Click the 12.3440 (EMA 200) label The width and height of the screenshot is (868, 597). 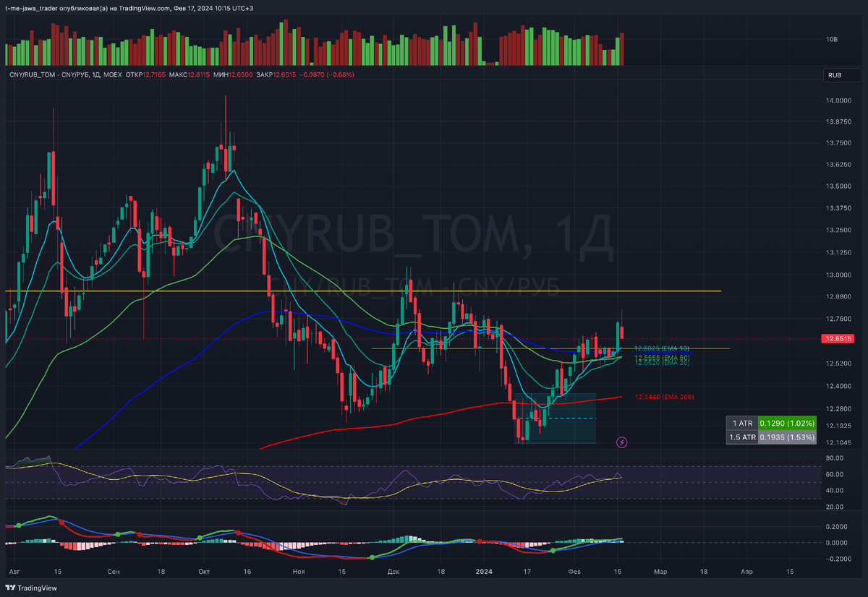[665, 398]
